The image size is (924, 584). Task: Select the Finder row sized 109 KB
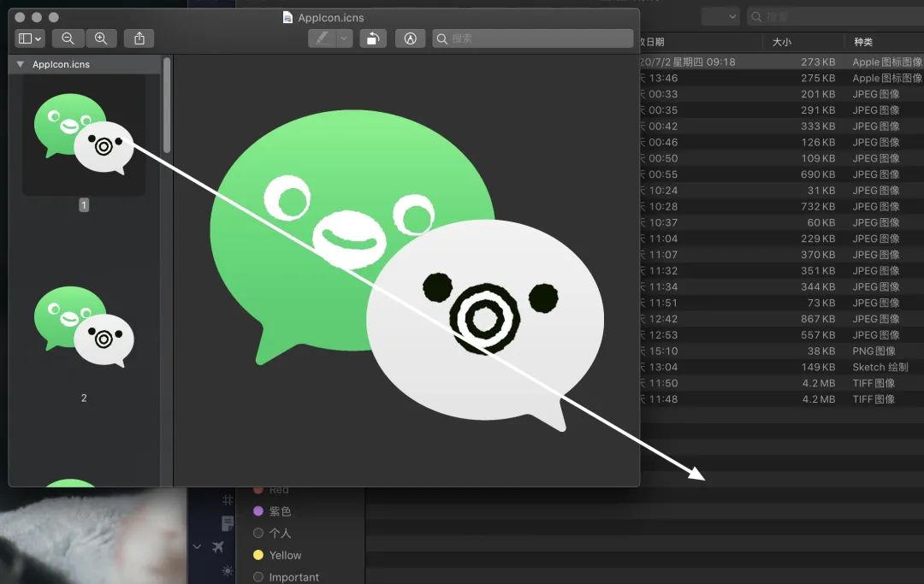782,158
